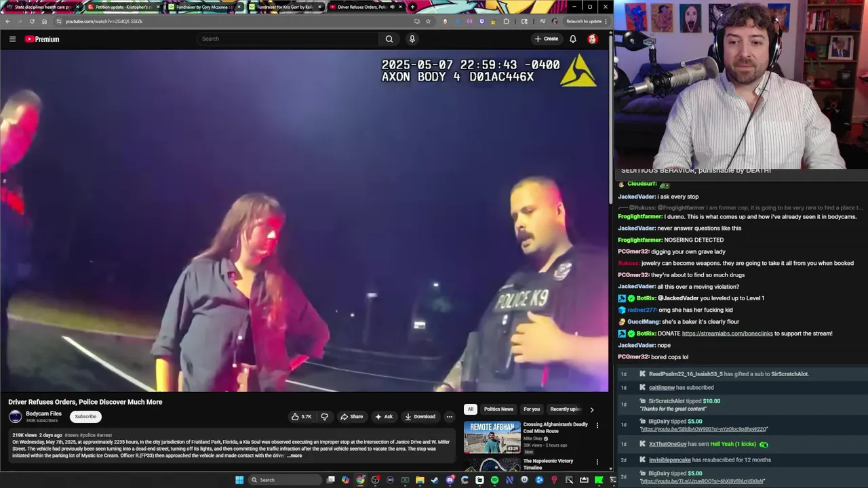Open The Napoleonic Victory Timeline title
Screen dimensions: 868x488
(548, 464)
